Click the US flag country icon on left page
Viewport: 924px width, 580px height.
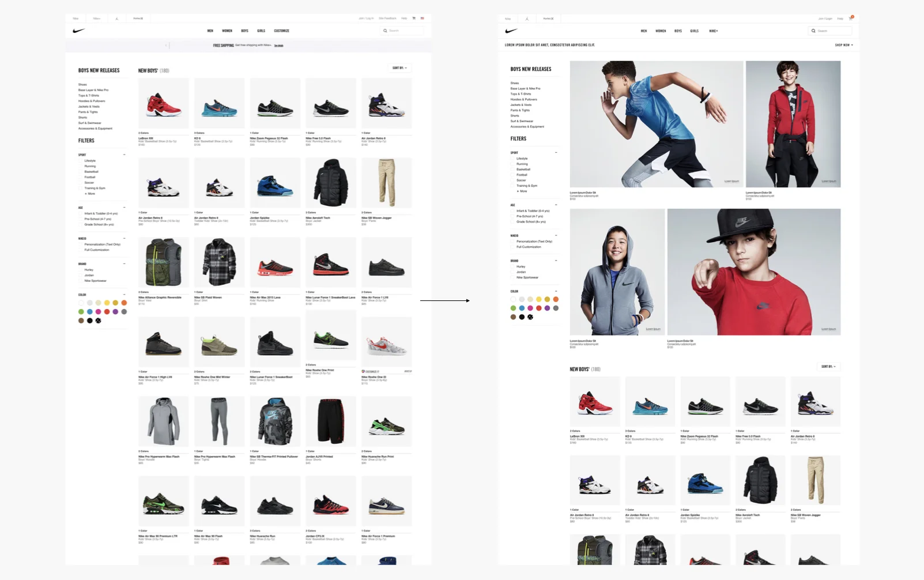click(x=422, y=18)
